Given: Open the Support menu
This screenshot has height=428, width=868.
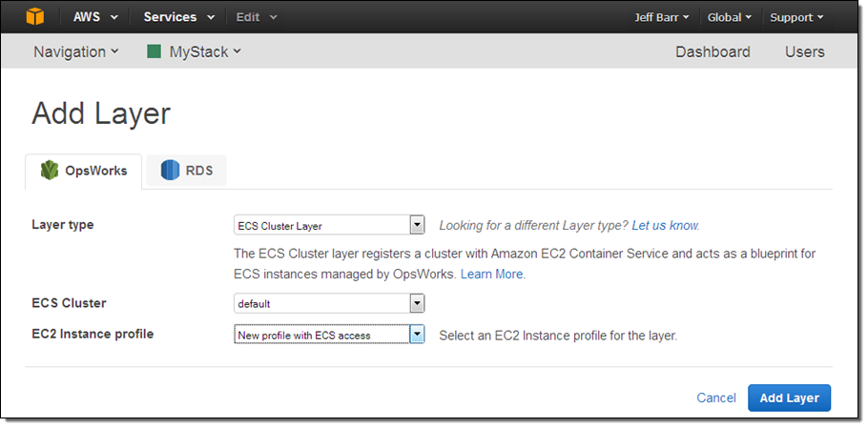Looking at the screenshot, I should pos(797,17).
